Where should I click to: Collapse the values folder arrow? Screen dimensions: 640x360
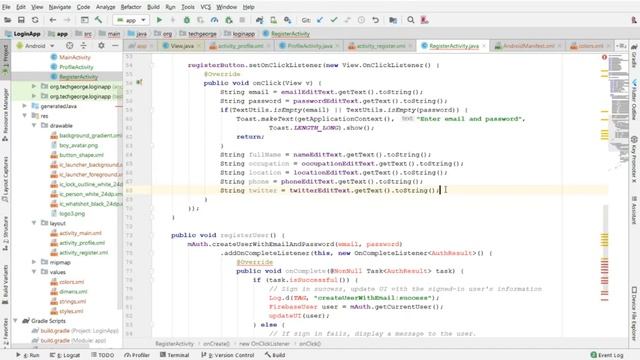(x=34, y=272)
